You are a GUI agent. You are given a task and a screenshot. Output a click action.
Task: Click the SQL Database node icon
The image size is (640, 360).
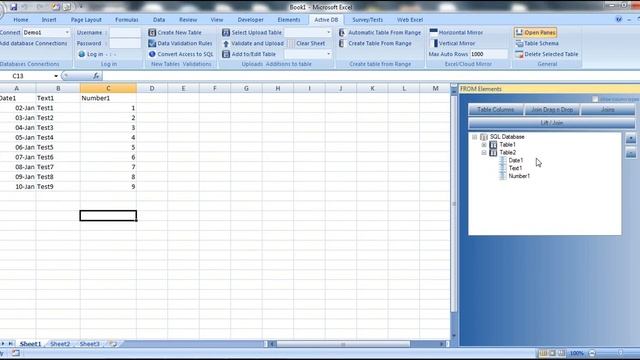(484, 137)
